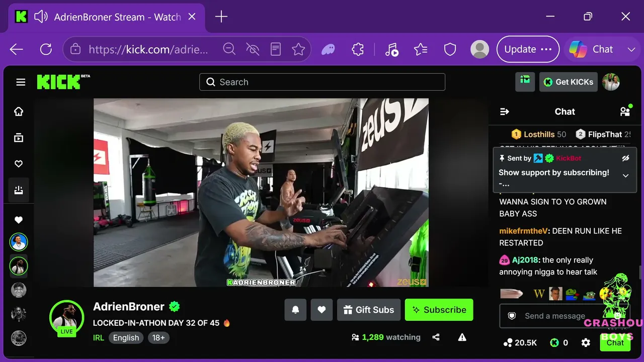Open the KICKs balance showing 0

click(x=559, y=343)
